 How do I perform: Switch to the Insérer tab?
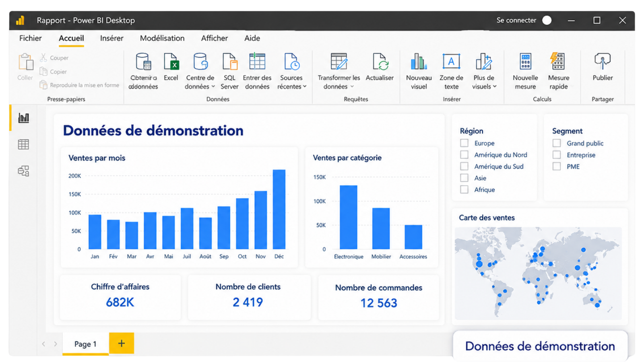click(x=111, y=38)
